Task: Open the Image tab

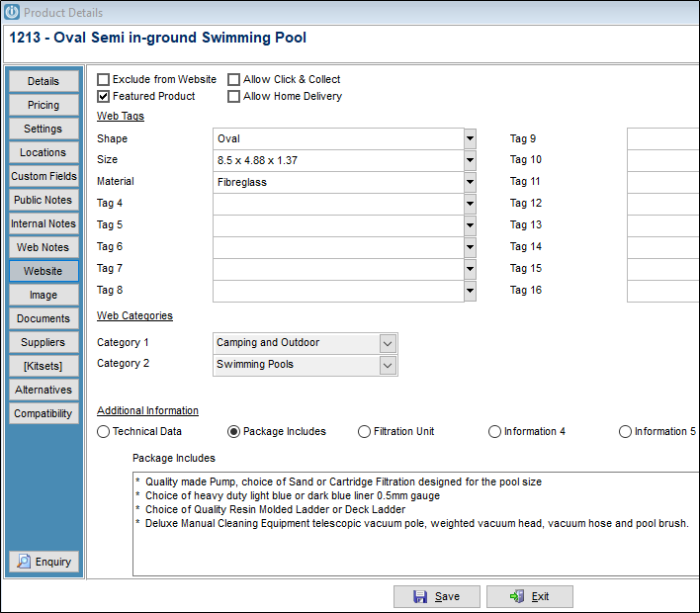Action: (x=44, y=295)
